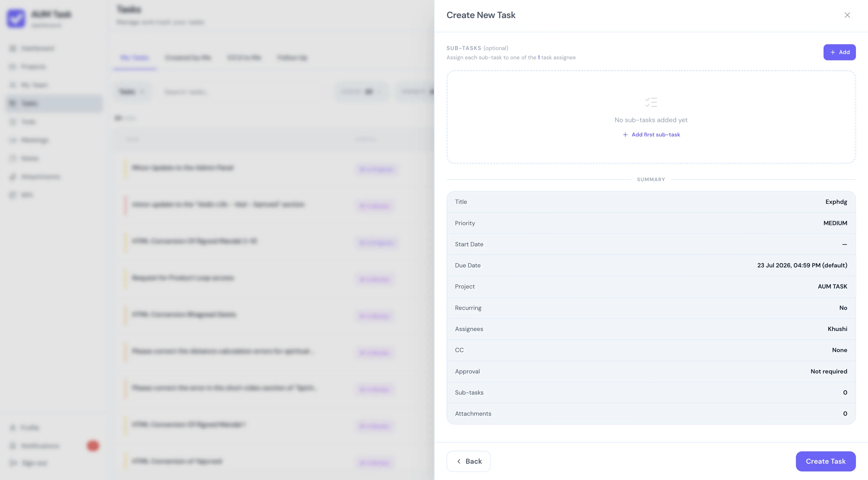Click the 'Start Date' row label

pyautogui.click(x=469, y=244)
